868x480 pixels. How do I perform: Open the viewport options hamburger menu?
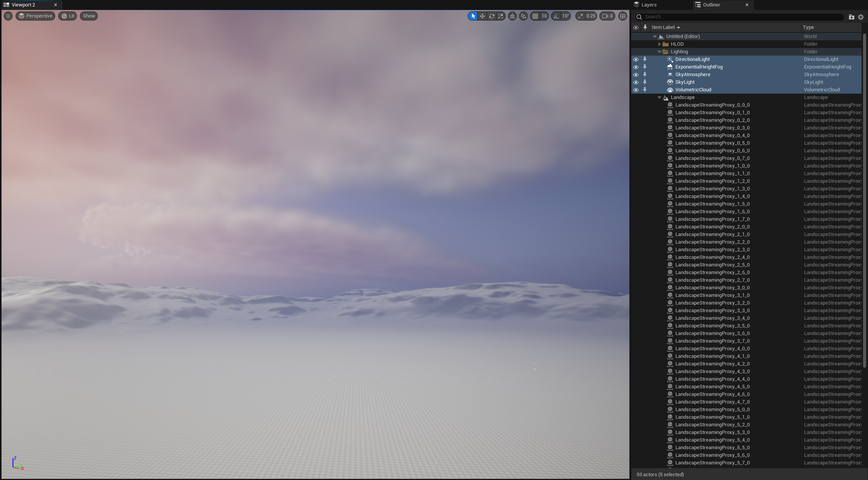8,16
